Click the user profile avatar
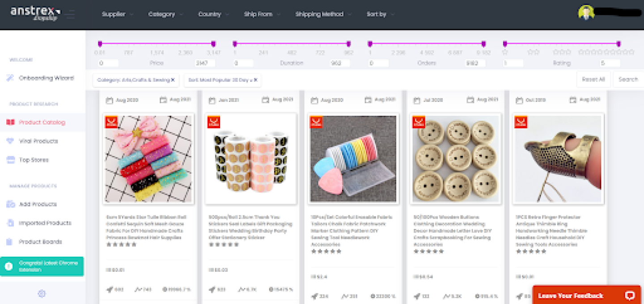Image resolution: width=644 pixels, height=304 pixels. click(x=586, y=13)
